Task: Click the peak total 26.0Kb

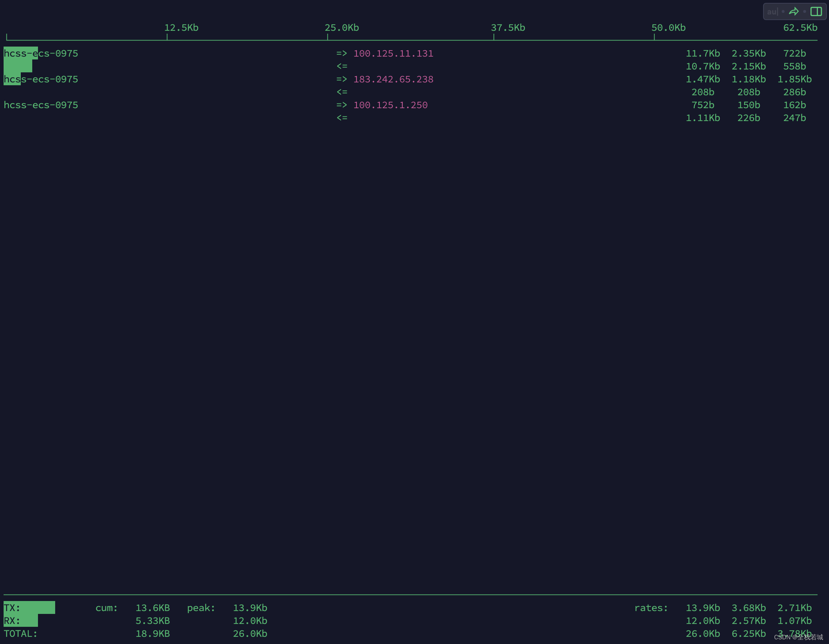Action: pos(250,634)
